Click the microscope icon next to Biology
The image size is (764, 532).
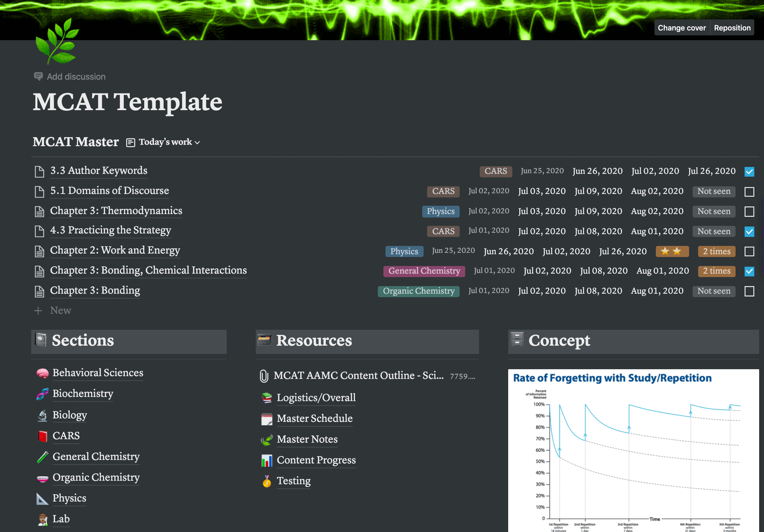pos(42,415)
